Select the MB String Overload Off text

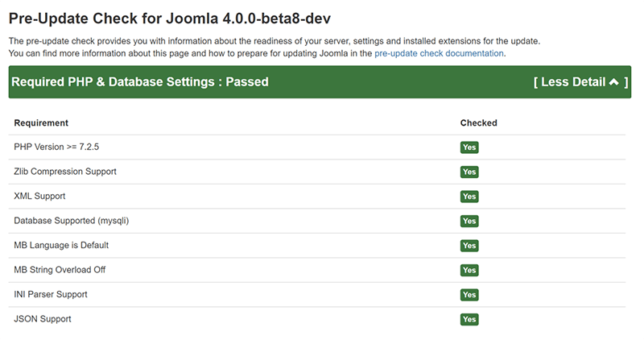pos(60,270)
